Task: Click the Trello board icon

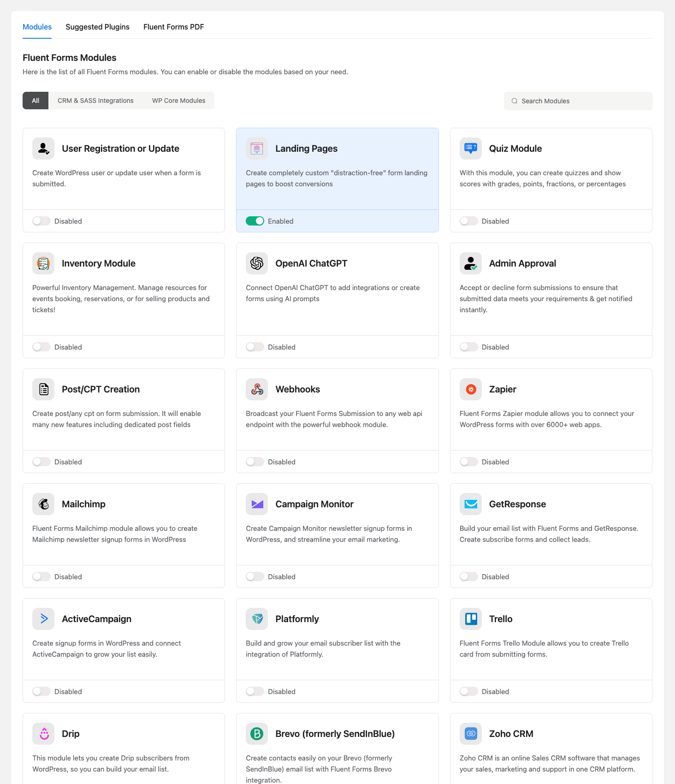Action: 471,619
